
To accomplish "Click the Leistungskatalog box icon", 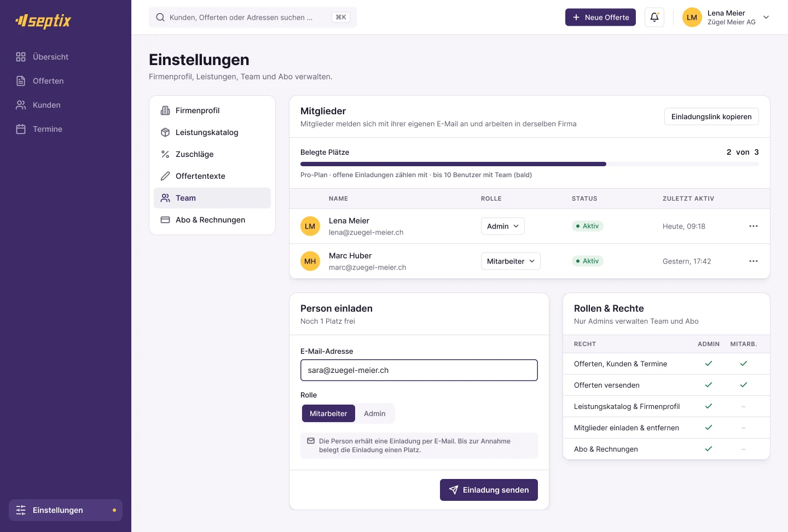I will coord(165,132).
